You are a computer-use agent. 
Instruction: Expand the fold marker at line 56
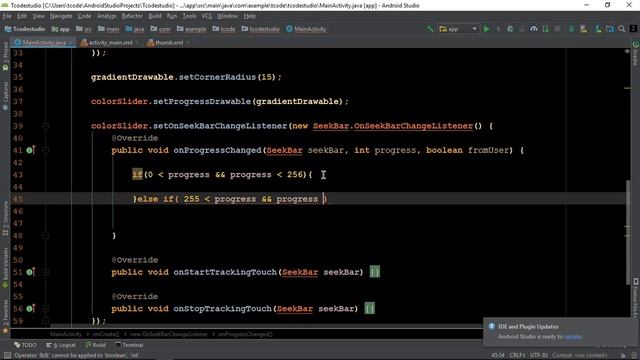pos(46,309)
